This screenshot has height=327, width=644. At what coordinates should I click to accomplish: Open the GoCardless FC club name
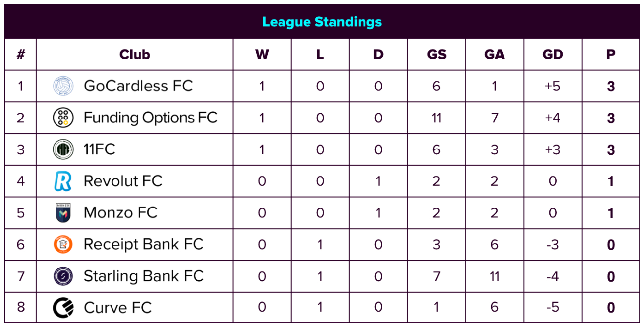click(x=138, y=86)
